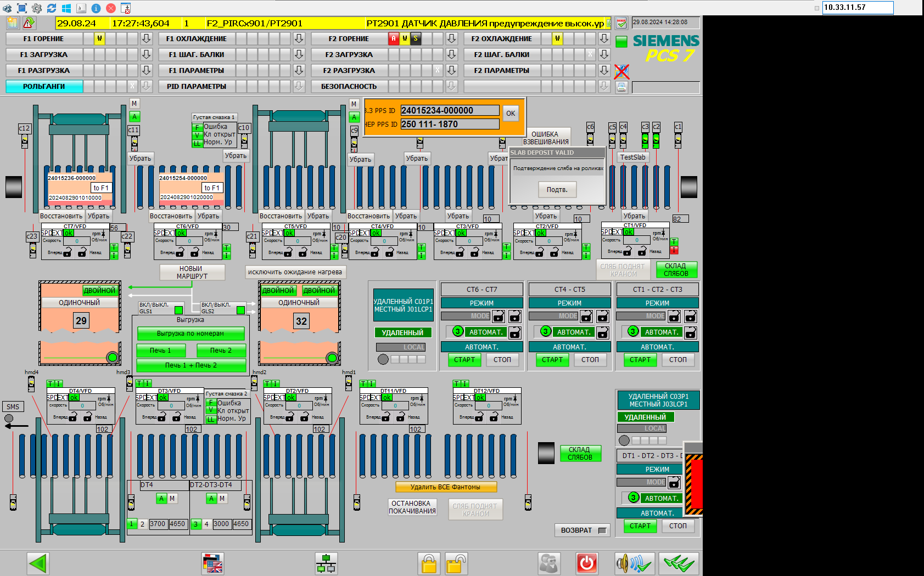Open the user administration icon
The width and height of the screenshot is (924, 576).
548,563
